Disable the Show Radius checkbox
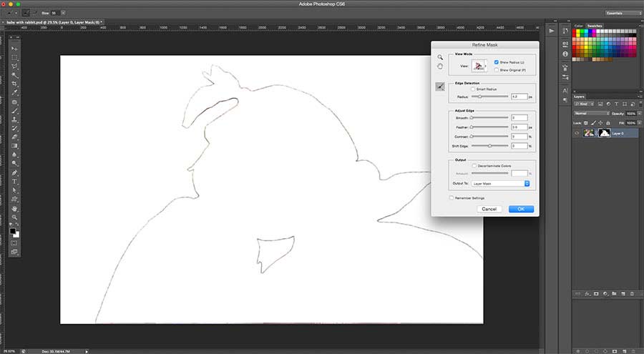Viewport: 644px width, 354px height. 497,63
